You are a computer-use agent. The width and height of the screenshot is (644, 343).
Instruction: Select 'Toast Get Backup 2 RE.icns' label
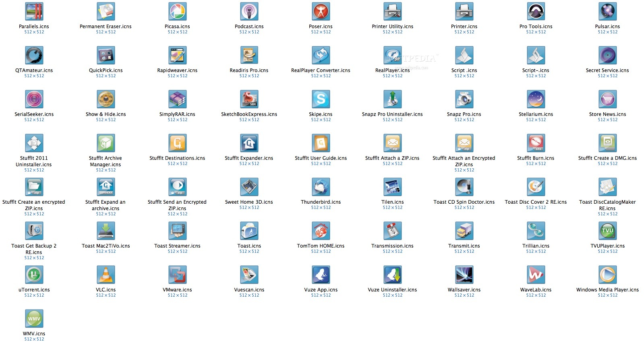(x=34, y=249)
